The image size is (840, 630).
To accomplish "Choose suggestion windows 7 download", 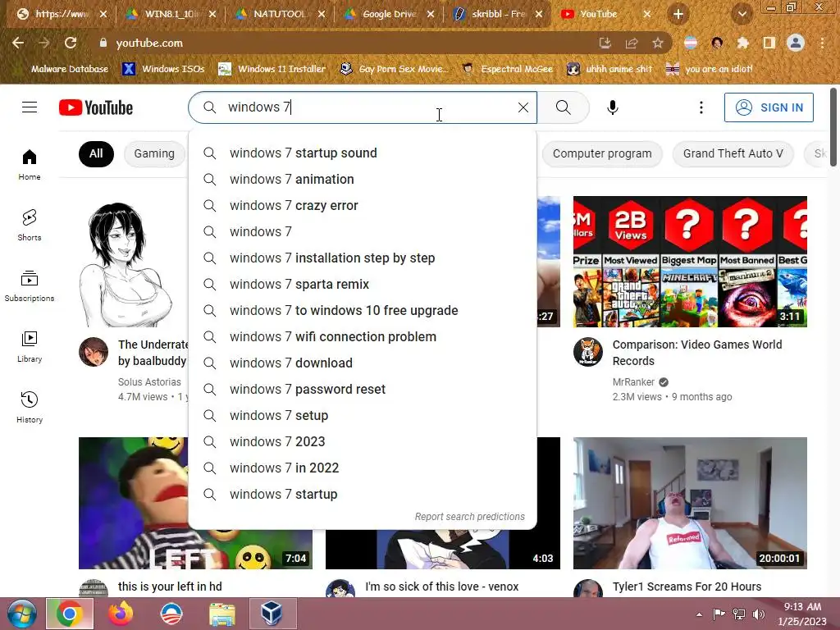I will [363, 363].
